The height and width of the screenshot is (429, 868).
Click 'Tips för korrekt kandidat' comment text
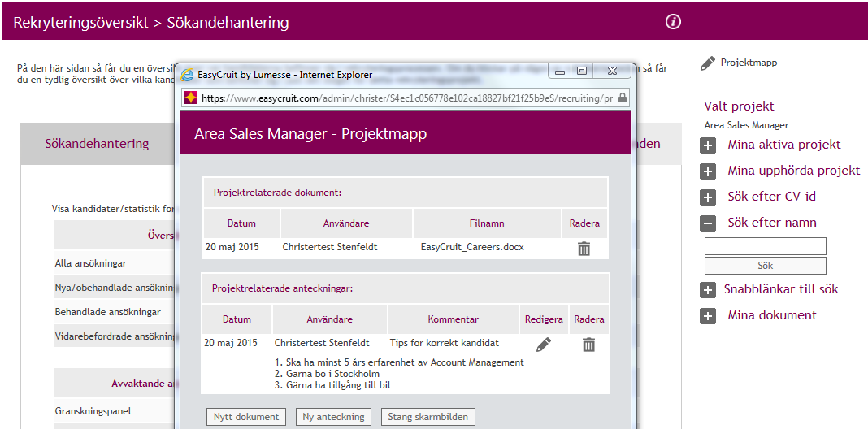pos(444,343)
